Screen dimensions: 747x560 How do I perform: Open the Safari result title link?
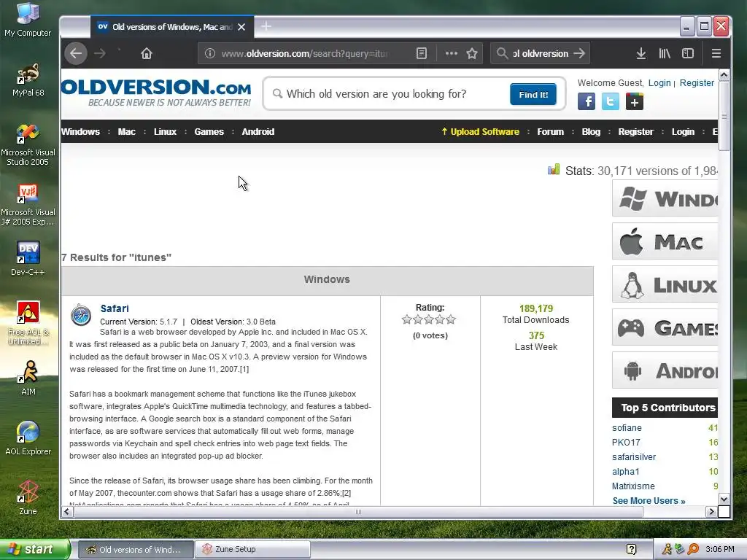tap(115, 308)
